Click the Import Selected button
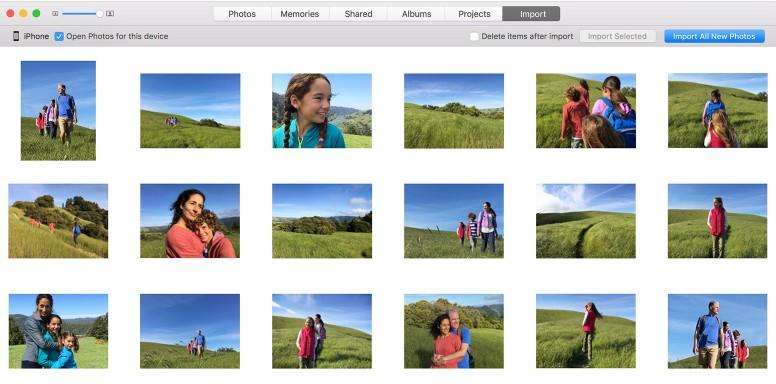The width and height of the screenshot is (776, 384). (617, 36)
